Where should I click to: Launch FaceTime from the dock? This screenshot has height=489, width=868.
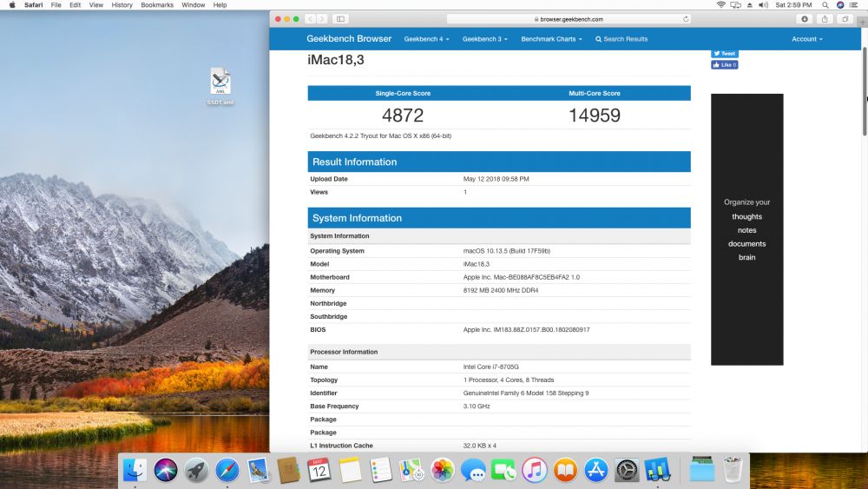[503, 470]
